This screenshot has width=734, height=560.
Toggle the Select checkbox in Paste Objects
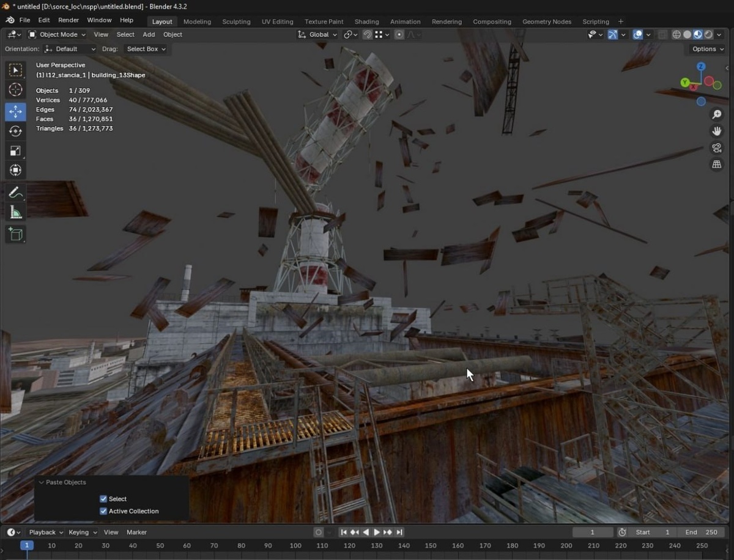pyautogui.click(x=103, y=499)
